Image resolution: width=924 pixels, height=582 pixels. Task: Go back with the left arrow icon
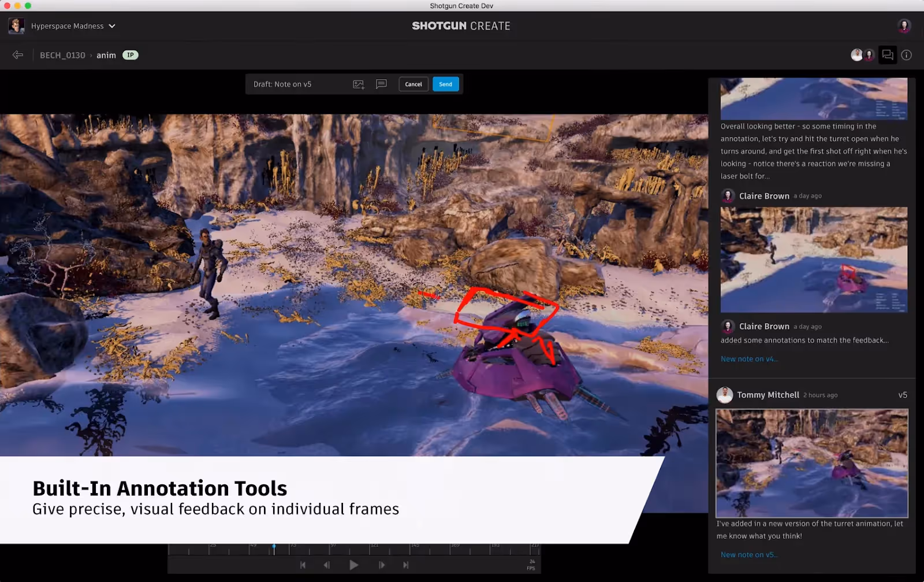click(18, 55)
